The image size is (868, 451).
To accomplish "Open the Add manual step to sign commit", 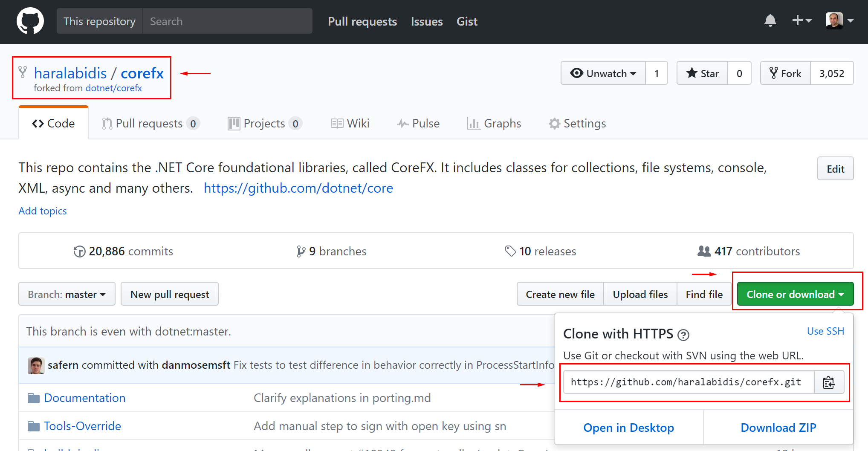I will click(380, 426).
